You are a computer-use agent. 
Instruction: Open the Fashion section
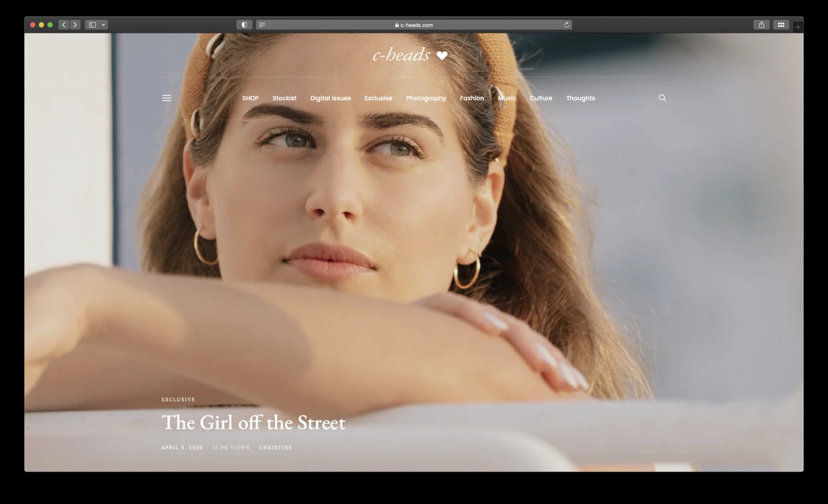coord(472,98)
